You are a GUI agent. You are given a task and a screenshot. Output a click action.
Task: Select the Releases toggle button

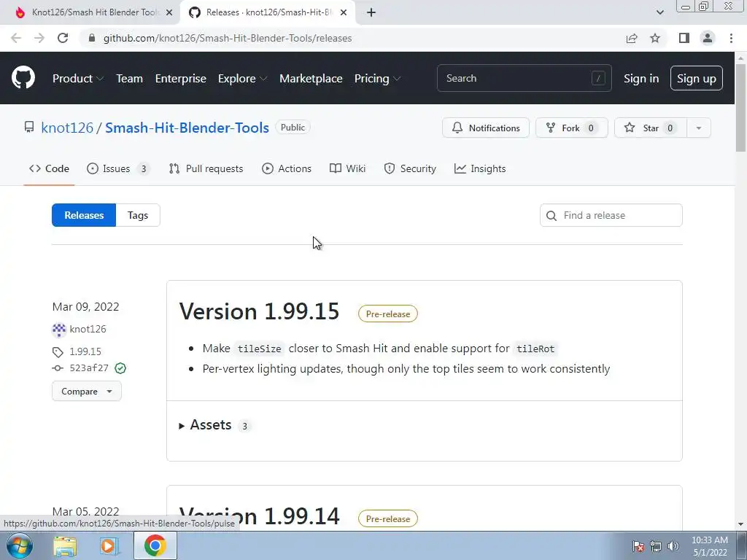(84, 215)
